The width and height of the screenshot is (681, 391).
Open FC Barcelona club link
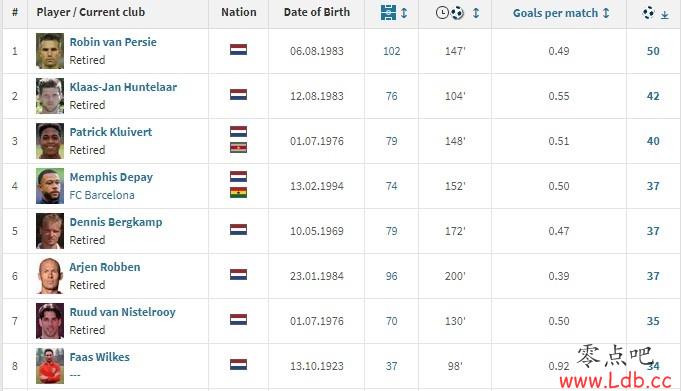[x=102, y=195]
